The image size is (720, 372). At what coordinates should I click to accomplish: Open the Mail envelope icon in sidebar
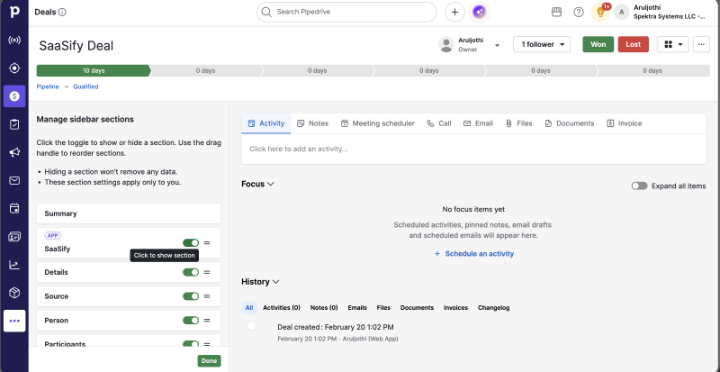coord(14,180)
